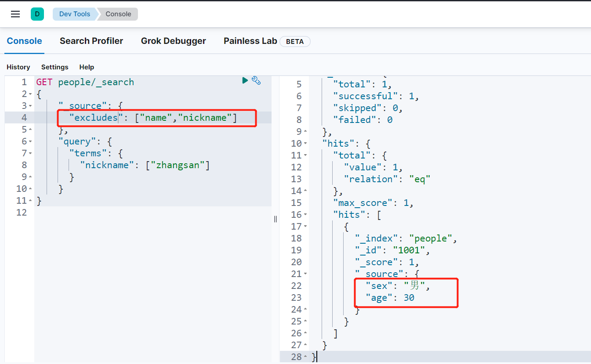
Task: Run the request with the play icon
Action: (245, 80)
